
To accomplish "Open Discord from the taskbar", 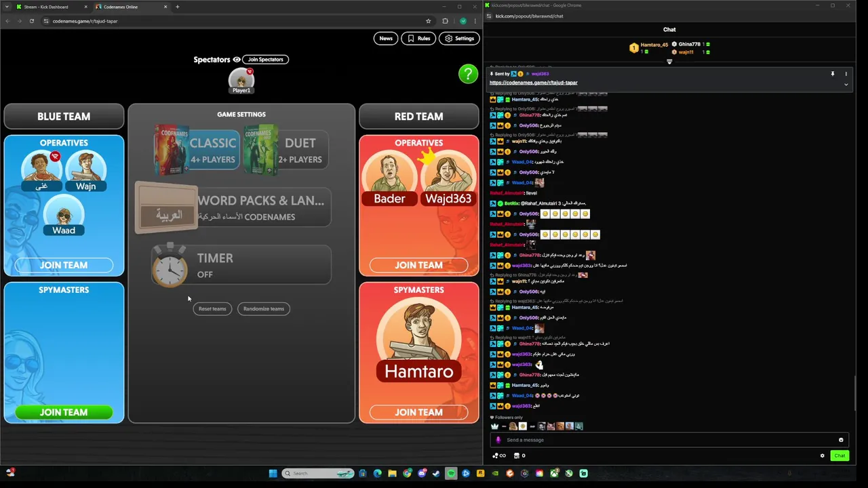I will tap(422, 473).
